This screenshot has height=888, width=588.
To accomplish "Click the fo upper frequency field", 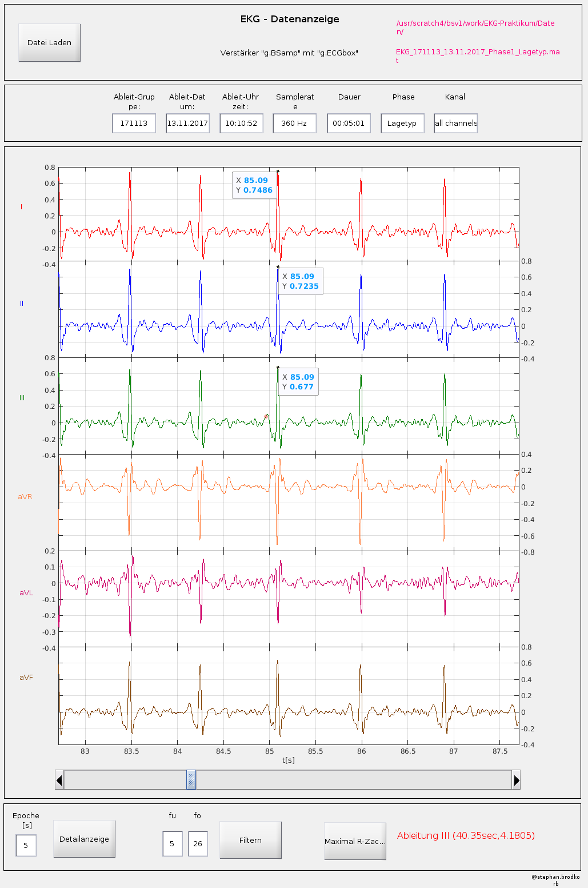I will pyautogui.click(x=198, y=843).
